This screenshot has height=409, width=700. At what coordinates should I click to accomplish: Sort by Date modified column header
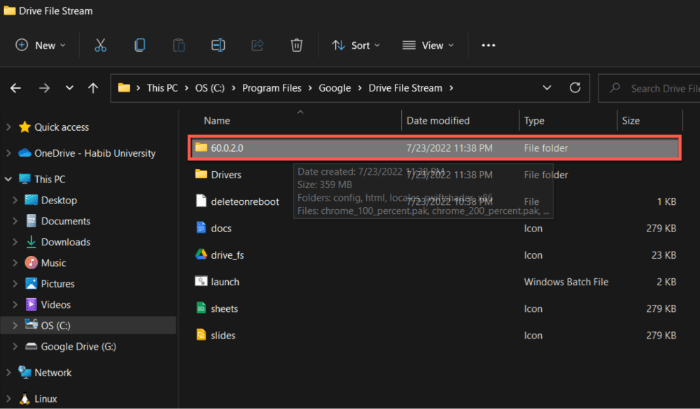438,121
